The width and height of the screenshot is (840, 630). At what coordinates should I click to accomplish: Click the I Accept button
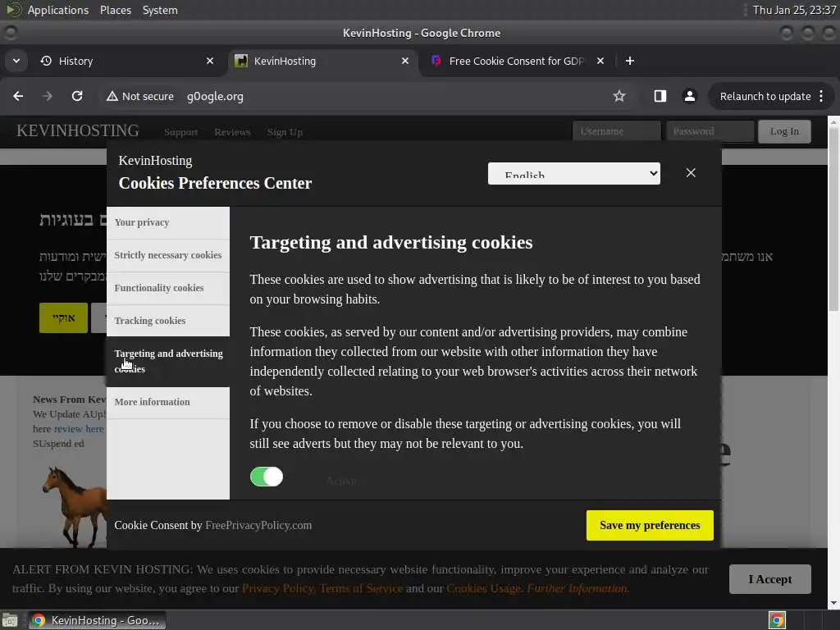pyautogui.click(x=769, y=579)
